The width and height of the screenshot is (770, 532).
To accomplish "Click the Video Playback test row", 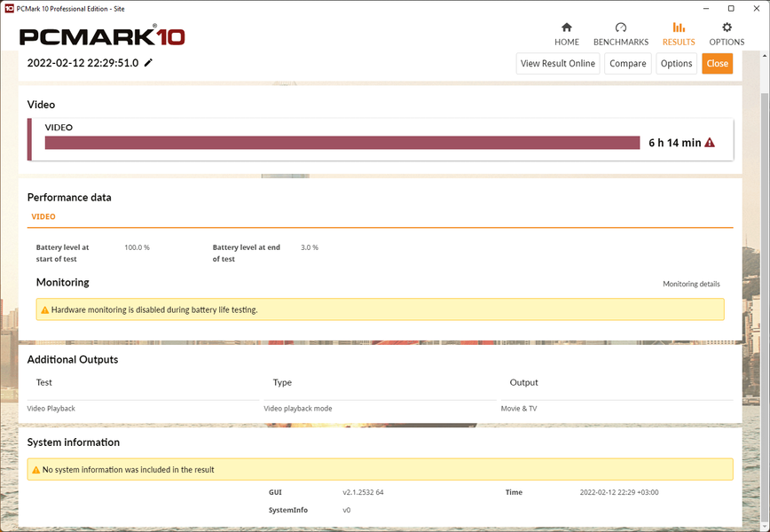I will click(51, 409).
